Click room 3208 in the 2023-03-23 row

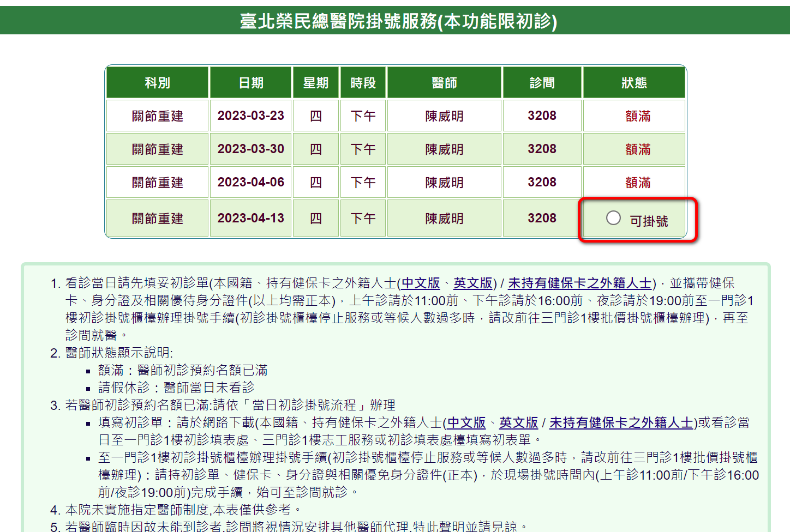(542, 116)
